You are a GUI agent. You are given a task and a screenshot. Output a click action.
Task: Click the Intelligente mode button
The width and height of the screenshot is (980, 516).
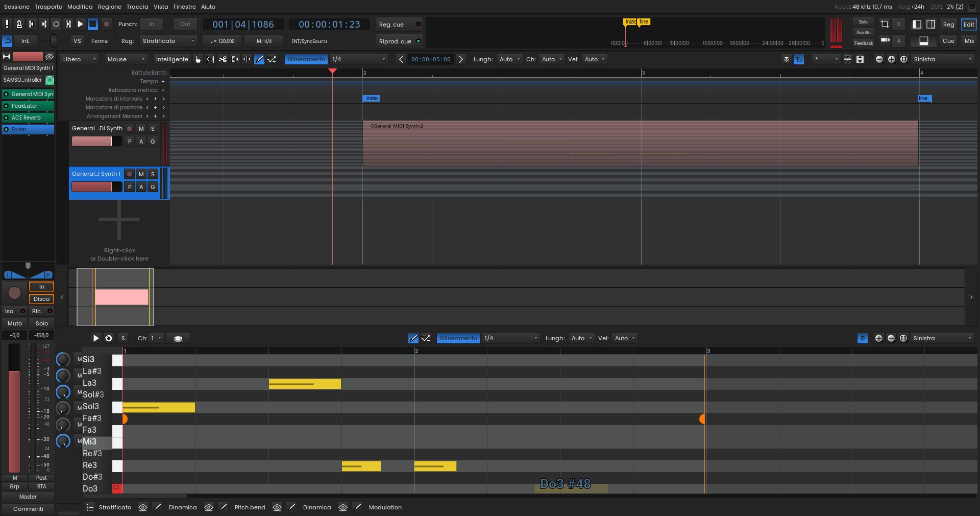[x=172, y=59]
